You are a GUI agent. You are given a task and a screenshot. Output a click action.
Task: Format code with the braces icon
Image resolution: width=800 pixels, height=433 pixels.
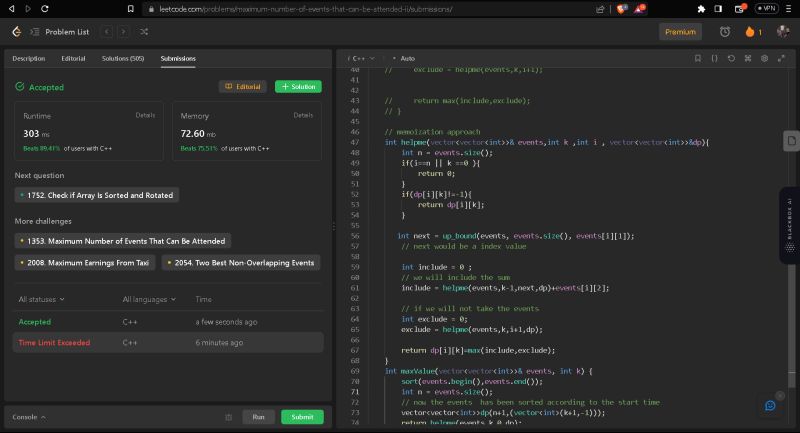[x=714, y=59]
